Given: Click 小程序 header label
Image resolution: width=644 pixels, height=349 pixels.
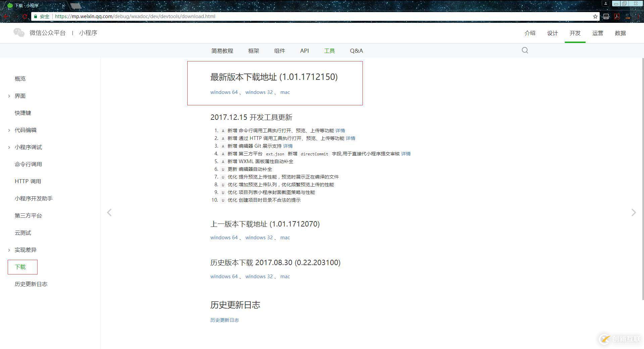Looking at the screenshot, I should [88, 33].
